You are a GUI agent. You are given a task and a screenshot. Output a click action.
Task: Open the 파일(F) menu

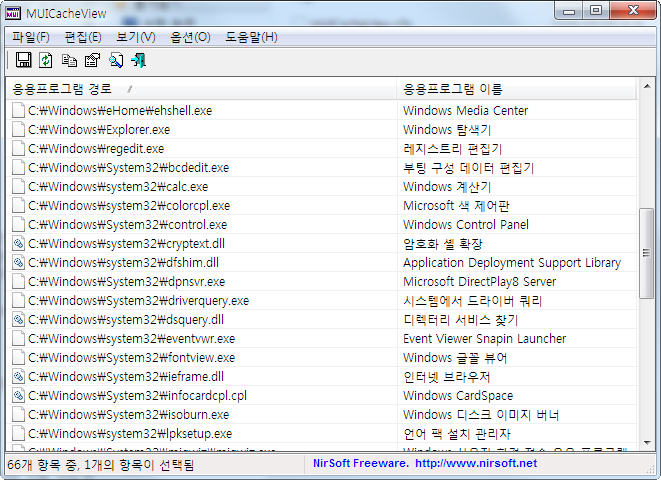click(31, 37)
